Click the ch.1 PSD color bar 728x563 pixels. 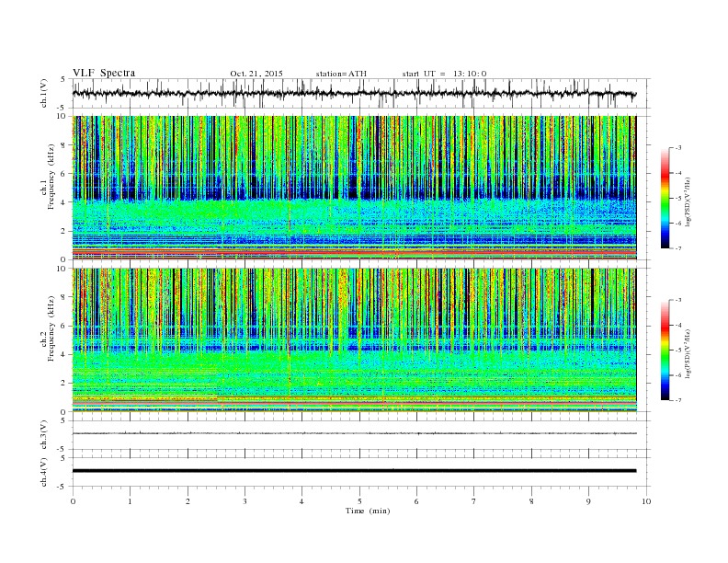(x=665, y=198)
